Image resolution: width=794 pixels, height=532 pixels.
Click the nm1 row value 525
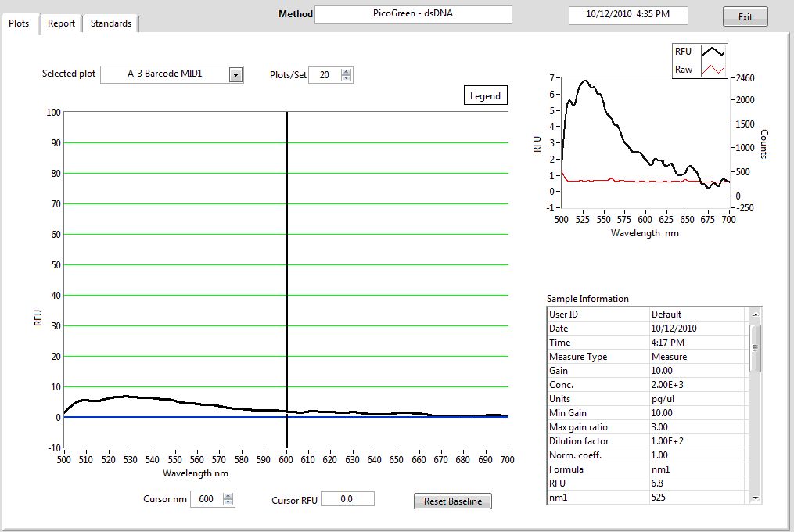click(x=659, y=498)
